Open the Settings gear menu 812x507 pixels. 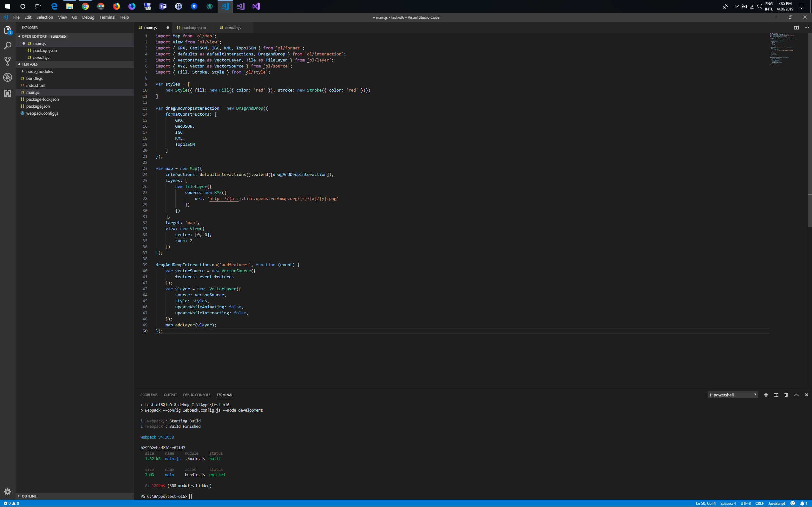point(7,491)
